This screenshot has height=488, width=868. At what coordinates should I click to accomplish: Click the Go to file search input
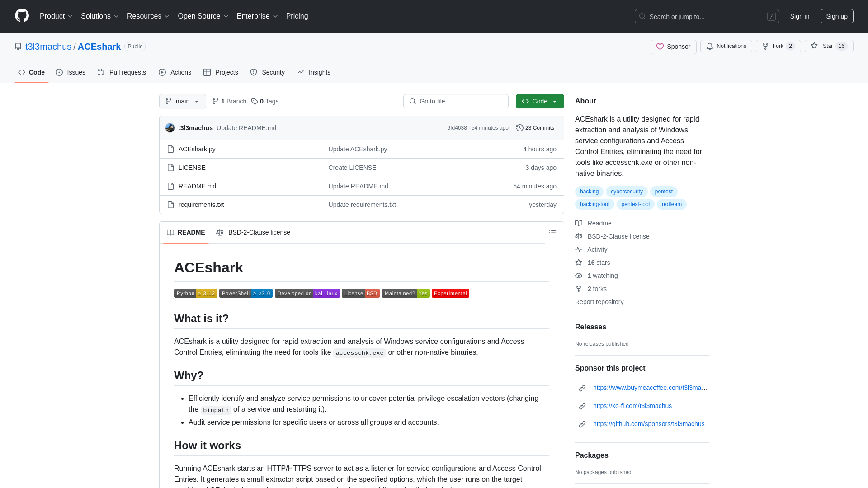tap(455, 101)
